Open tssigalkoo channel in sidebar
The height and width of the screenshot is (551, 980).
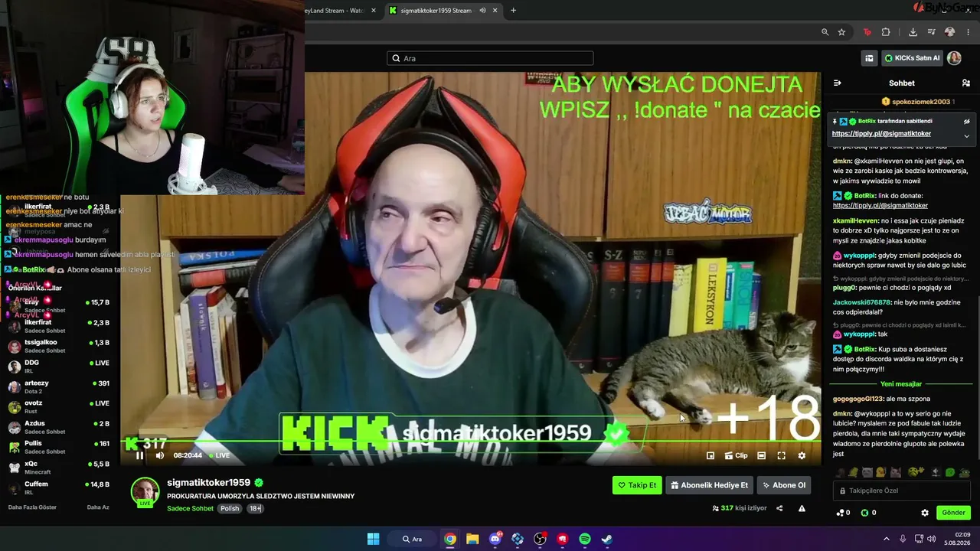coord(60,346)
